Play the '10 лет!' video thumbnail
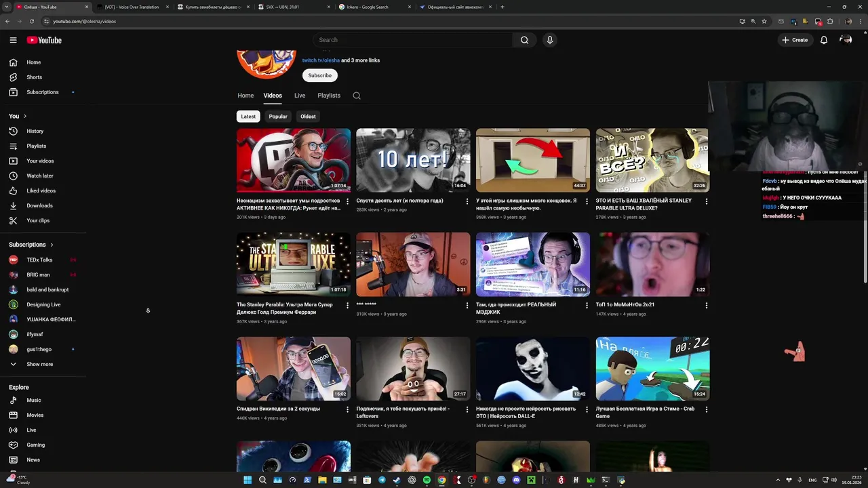Screen dimensions: 868x488 click(x=413, y=161)
